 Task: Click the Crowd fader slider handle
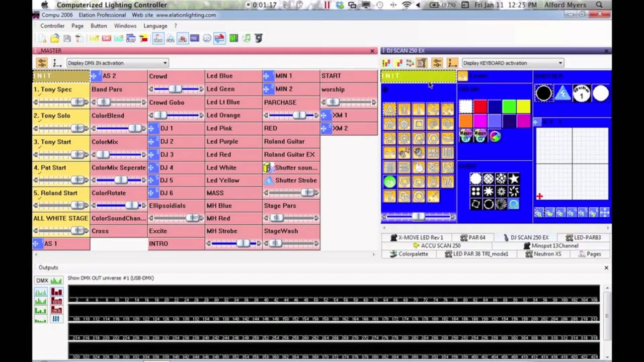(x=175, y=89)
